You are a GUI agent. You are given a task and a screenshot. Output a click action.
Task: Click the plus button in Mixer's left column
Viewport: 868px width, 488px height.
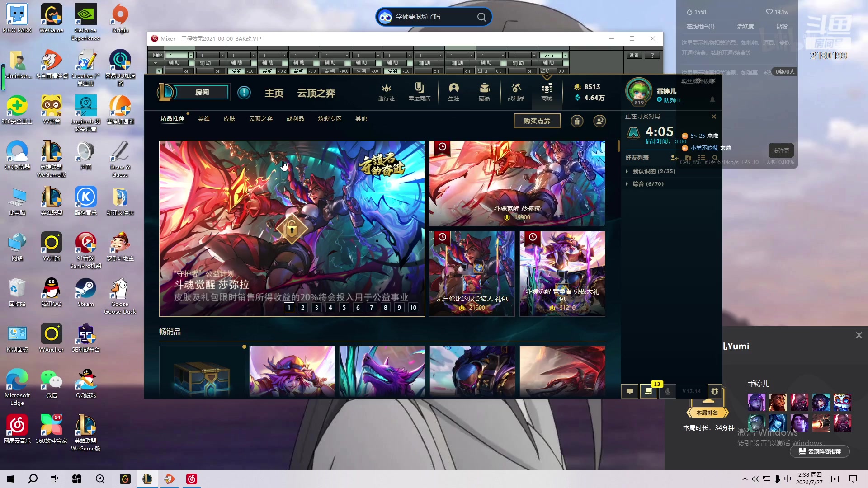[x=159, y=71]
